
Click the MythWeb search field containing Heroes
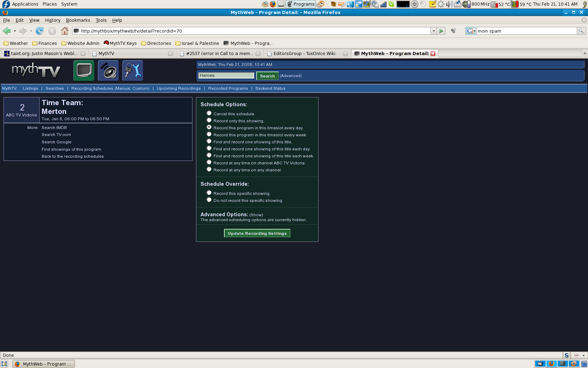coord(226,75)
